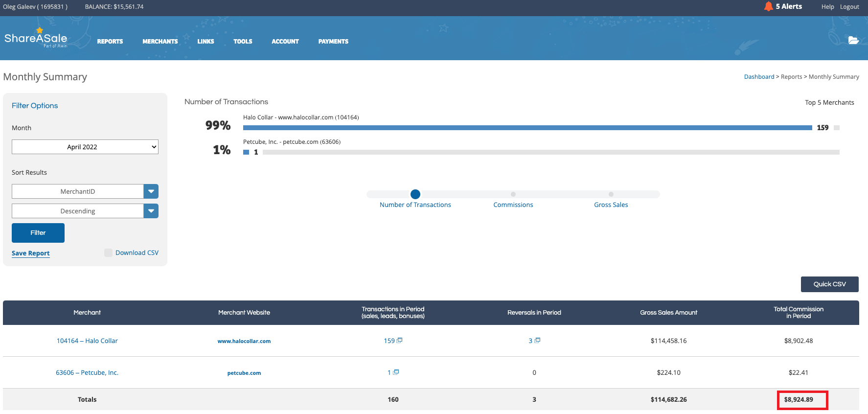
Task: Click the Filter Options heading
Action: pos(35,106)
